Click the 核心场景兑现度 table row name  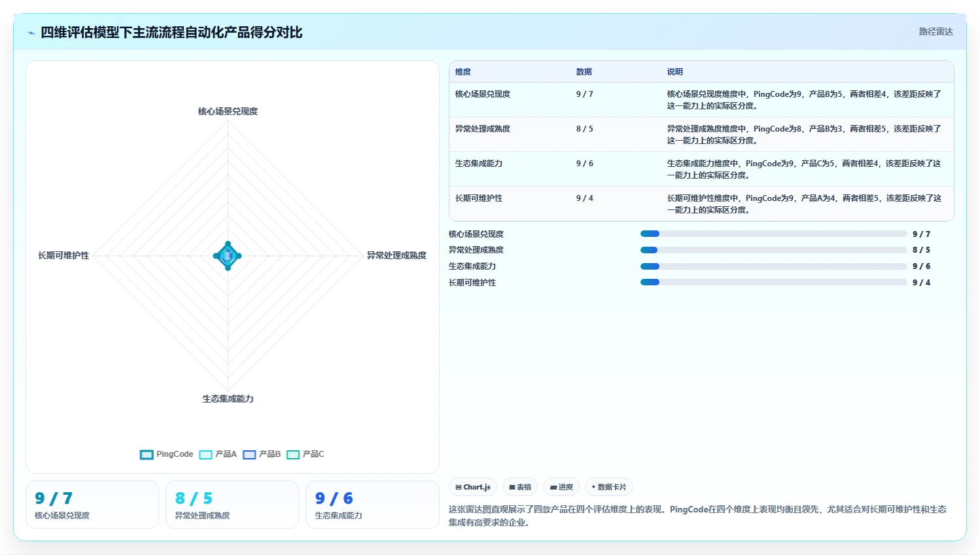(x=483, y=94)
